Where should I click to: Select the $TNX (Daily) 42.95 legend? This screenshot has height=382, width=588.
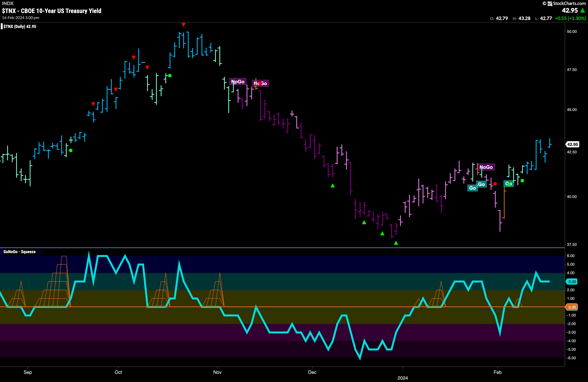click(x=20, y=26)
